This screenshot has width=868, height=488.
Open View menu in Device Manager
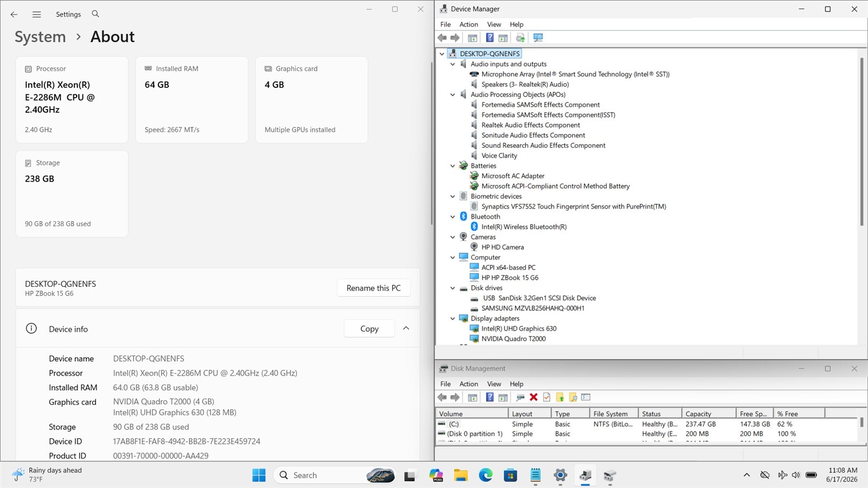(494, 24)
